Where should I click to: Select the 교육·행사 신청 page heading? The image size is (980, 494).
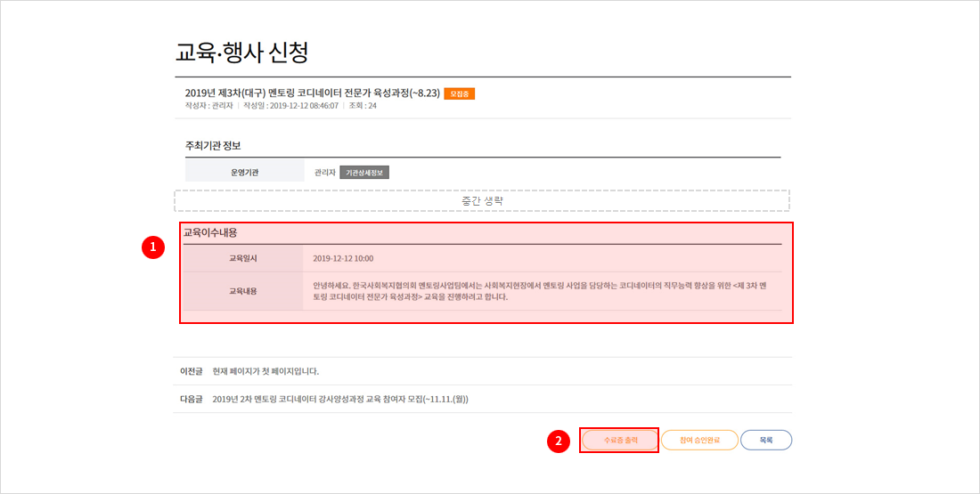coord(241,53)
